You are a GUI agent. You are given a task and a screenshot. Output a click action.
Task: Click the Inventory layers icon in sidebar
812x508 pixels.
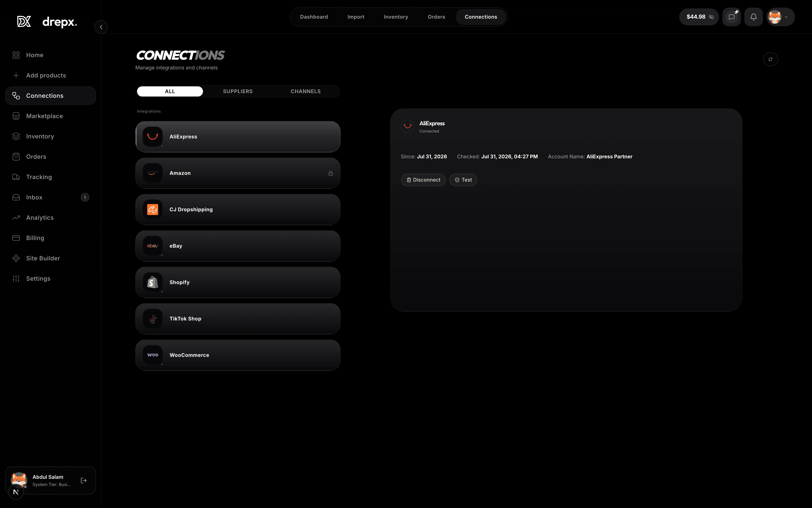(x=16, y=136)
